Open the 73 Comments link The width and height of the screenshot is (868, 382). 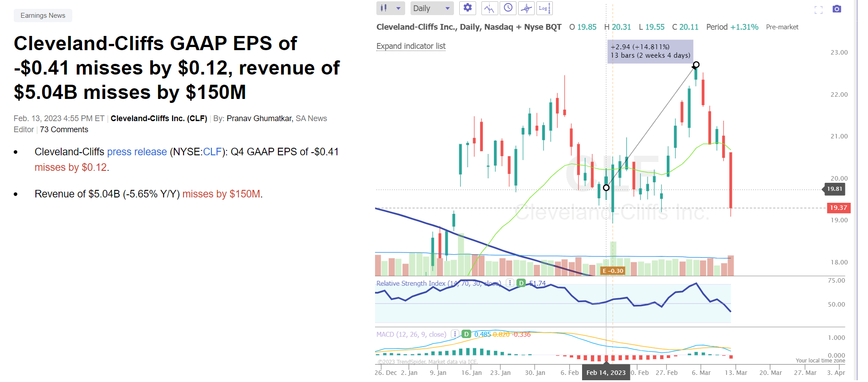pyautogui.click(x=64, y=130)
